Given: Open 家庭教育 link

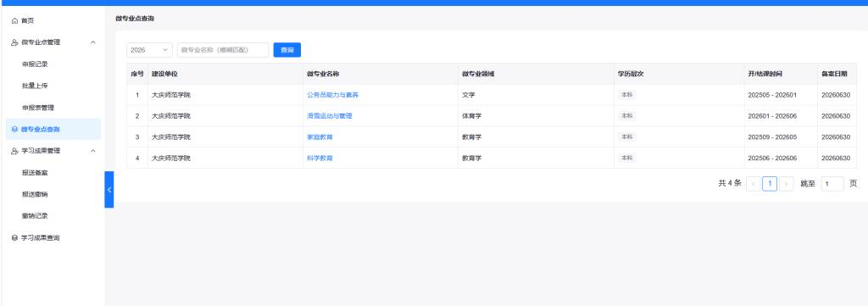Looking at the screenshot, I should (x=320, y=137).
